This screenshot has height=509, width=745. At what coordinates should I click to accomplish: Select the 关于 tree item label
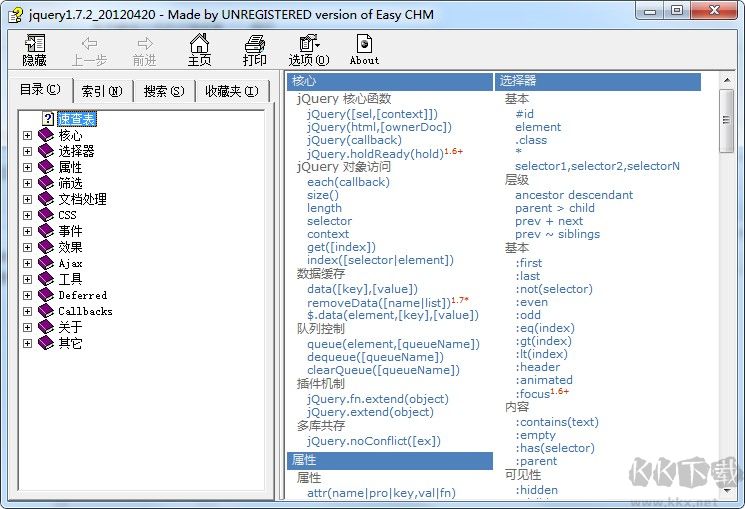click(x=70, y=327)
